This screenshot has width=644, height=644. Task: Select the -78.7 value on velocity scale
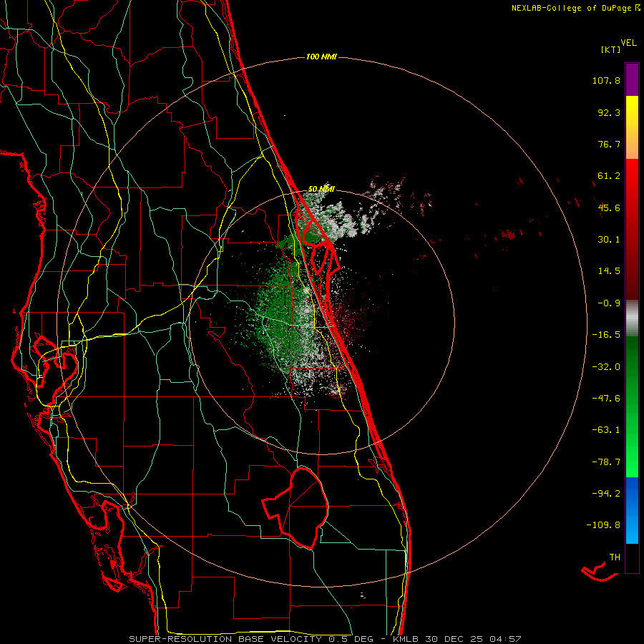pos(606,462)
